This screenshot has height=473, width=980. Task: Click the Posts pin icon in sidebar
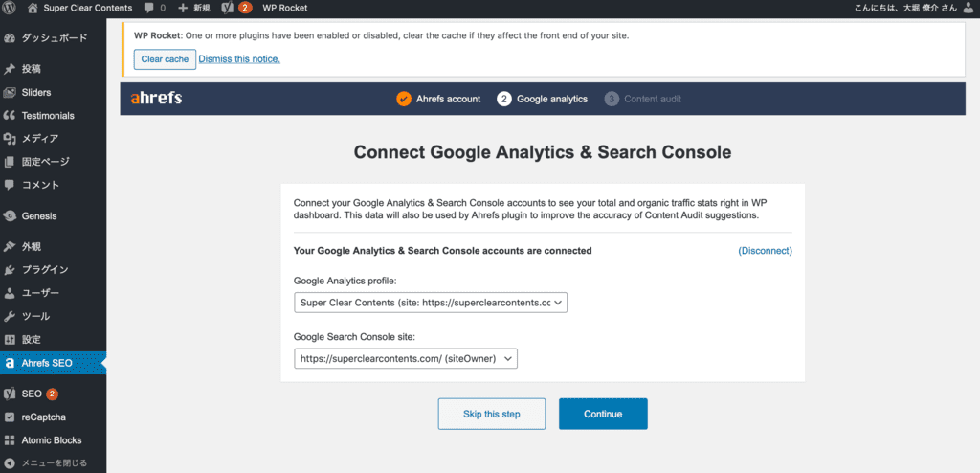point(10,69)
